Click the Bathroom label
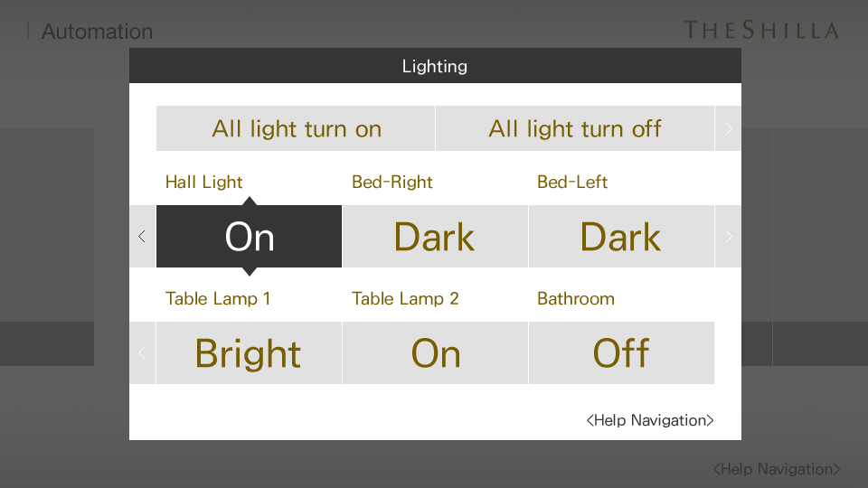This screenshot has height=488, width=868. 576,299
